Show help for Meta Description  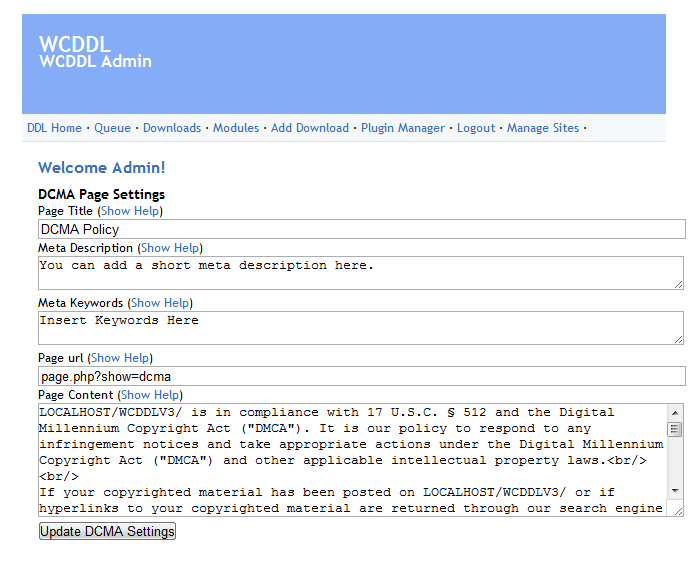pos(170,248)
